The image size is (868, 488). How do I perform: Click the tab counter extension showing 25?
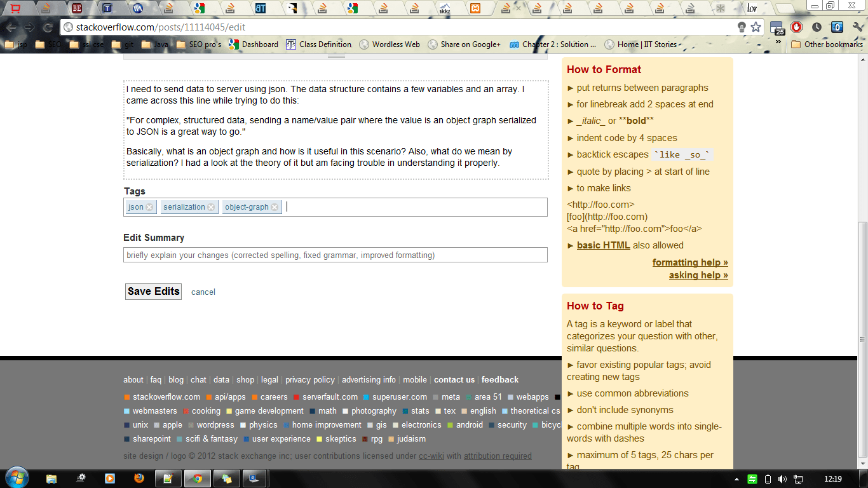[x=776, y=28]
